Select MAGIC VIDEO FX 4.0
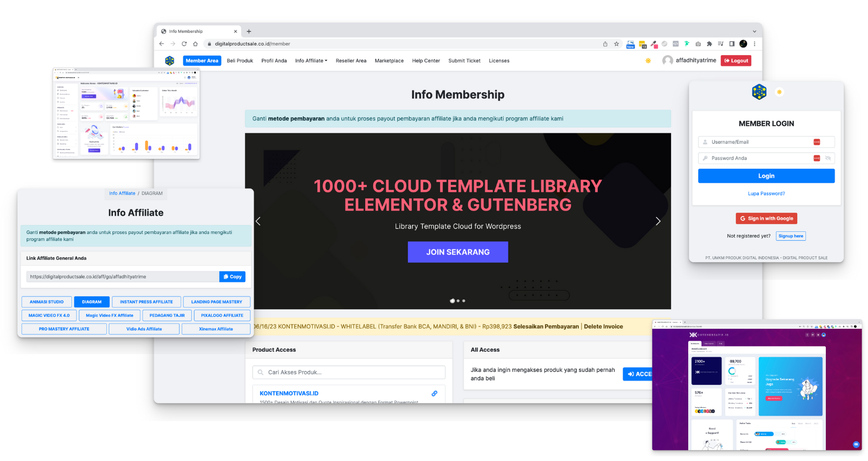The image size is (868, 461). click(49, 315)
